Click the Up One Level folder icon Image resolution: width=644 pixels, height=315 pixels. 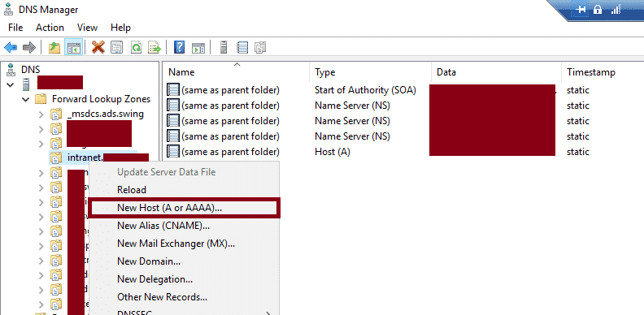[x=54, y=48]
